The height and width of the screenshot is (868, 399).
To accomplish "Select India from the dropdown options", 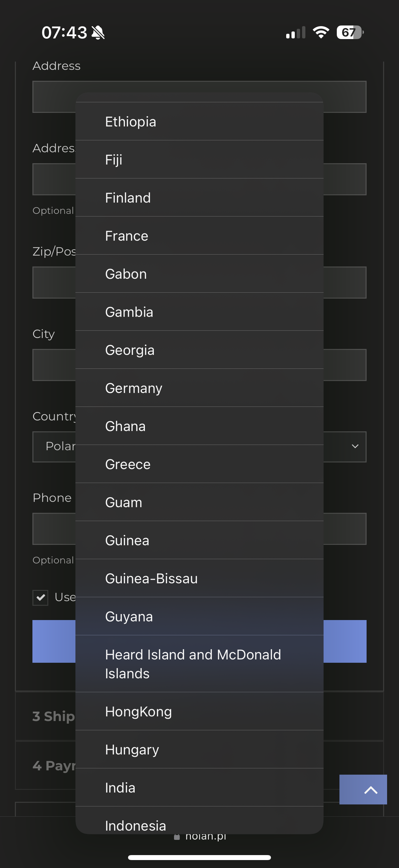I will (x=199, y=788).
